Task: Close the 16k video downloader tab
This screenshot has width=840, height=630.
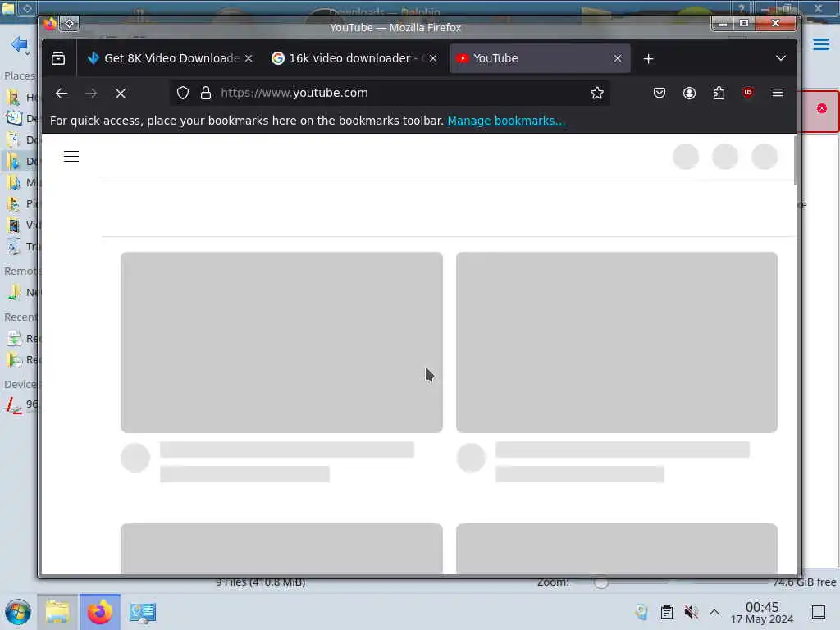Action: (433, 58)
